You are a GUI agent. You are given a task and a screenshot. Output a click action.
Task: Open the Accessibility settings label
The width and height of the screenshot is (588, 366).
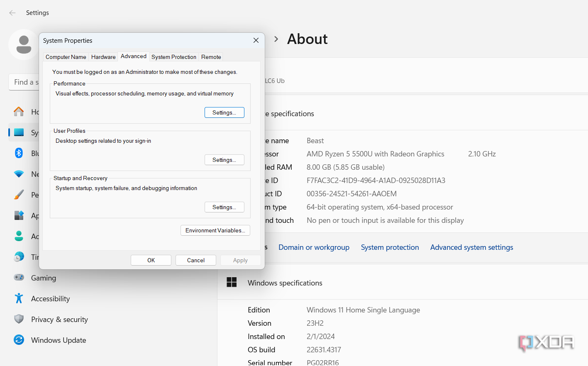click(x=50, y=299)
